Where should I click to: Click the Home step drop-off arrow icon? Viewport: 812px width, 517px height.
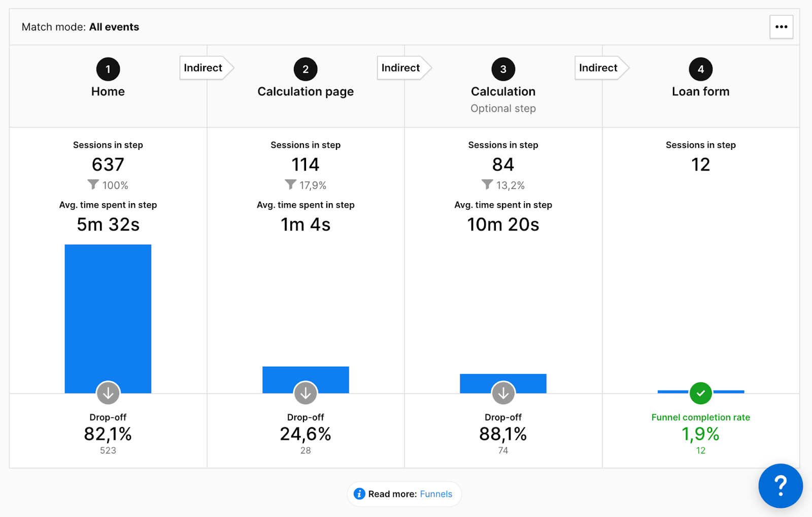[x=108, y=393]
